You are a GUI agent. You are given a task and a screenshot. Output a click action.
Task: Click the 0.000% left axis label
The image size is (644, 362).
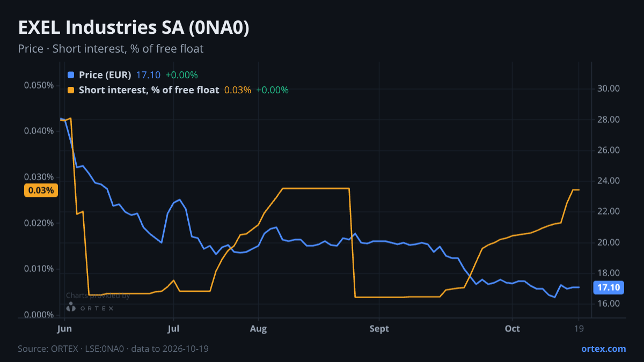point(39,315)
